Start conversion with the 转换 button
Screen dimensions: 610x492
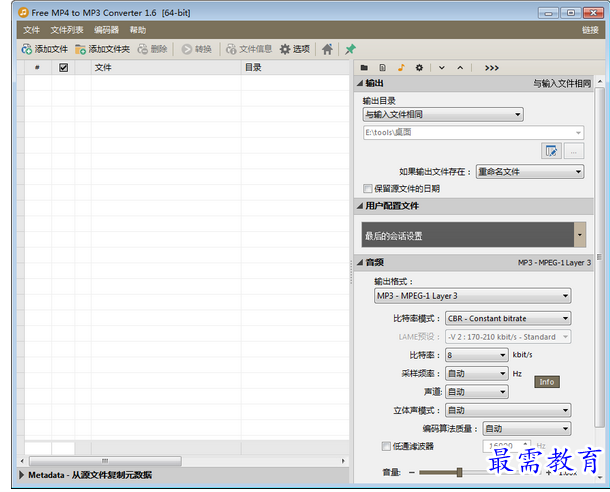click(x=197, y=49)
